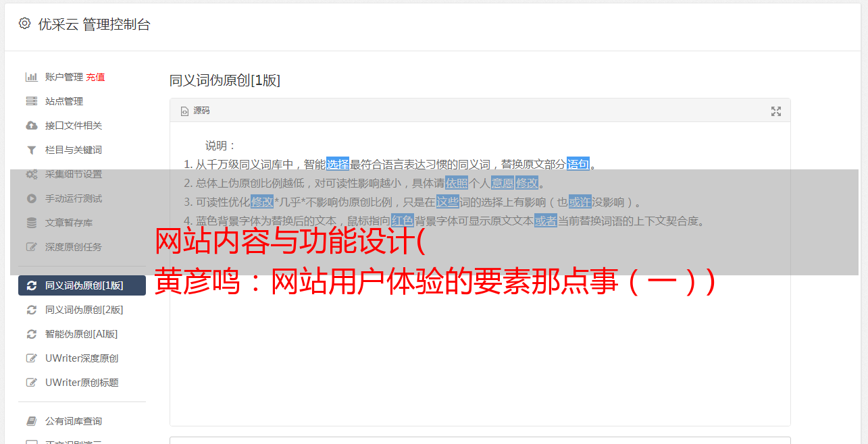This screenshot has width=868, height=444.
Task: Click the settings gear icon beside 优采云
Action: pos(25,24)
